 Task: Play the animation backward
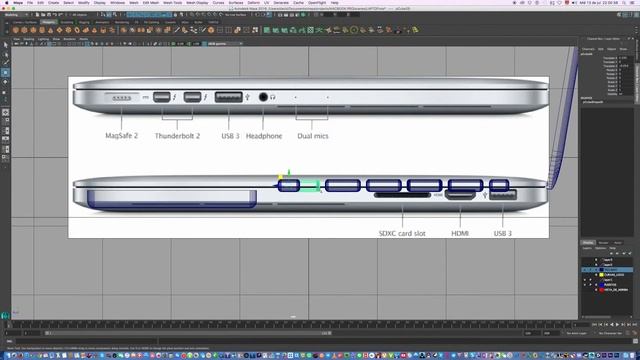[611, 324]
